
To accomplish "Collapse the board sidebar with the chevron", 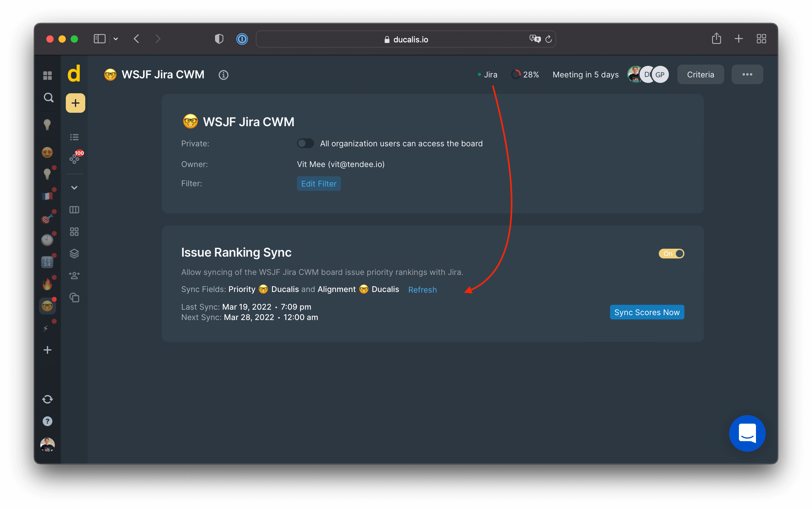I will [74, 187].
